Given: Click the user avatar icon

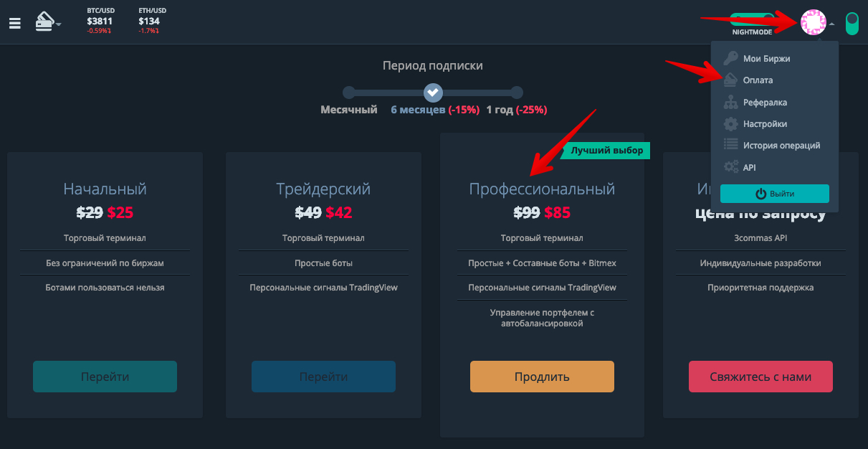Looking at the screenshot, I should click(x=814, y=23).
